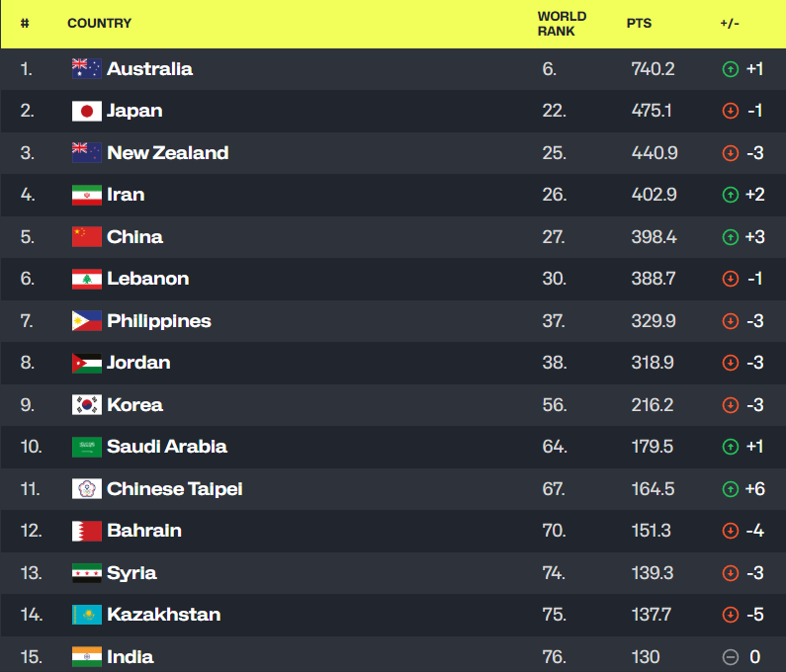Click the Australia flag icon
786x672 pixels.
click(x=87, y=68)
